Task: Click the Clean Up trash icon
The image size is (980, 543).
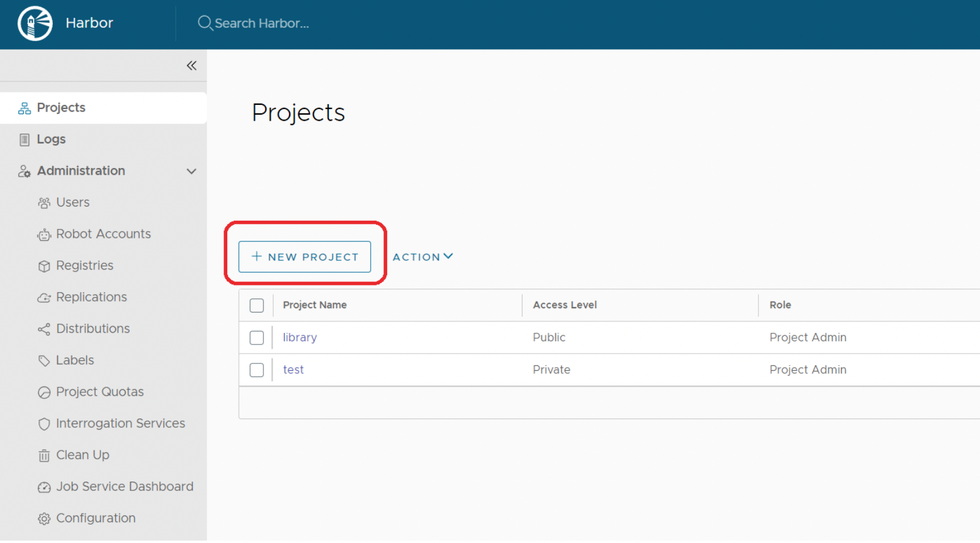Action: click(44, 455)
